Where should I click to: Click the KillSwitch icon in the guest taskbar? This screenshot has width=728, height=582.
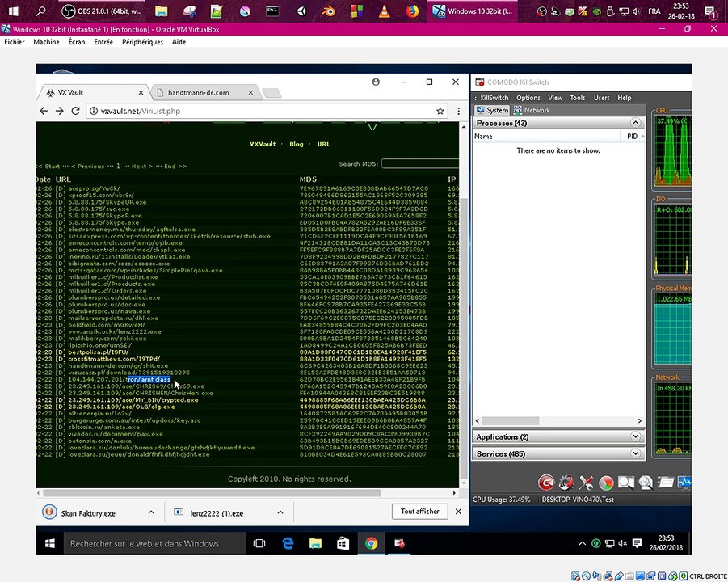point(399,543)
